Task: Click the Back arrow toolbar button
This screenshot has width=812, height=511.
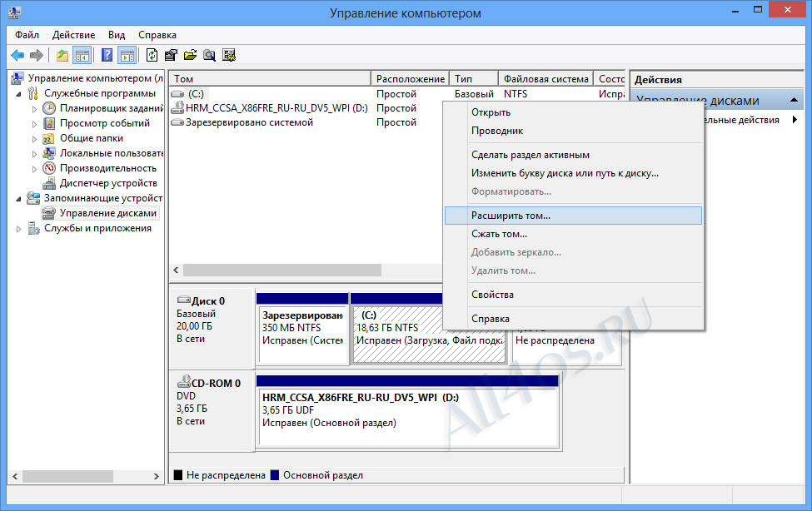Action: coord(17,55)
